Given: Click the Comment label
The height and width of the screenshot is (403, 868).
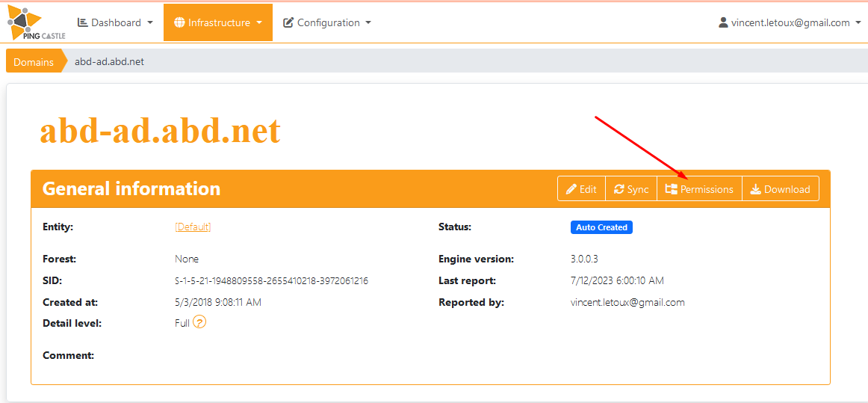Looking at the screenshot, I should pyautogui.click(x=68, y=355).
